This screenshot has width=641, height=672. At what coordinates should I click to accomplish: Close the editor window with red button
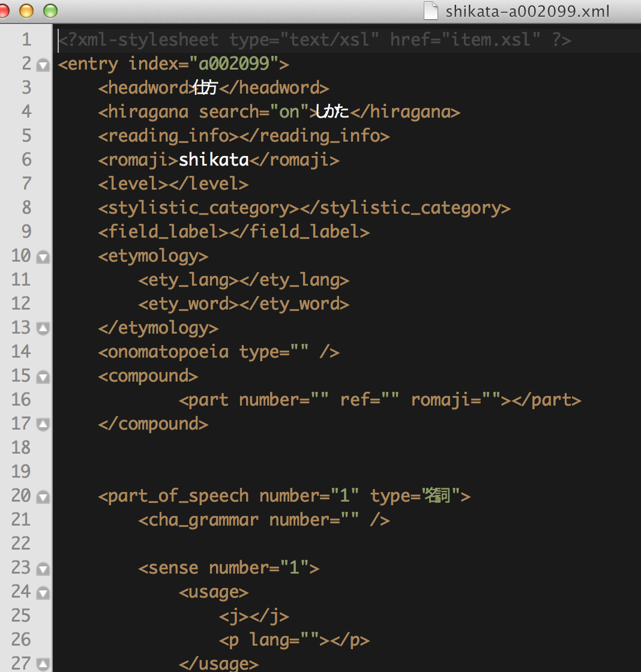pos(4,11)
